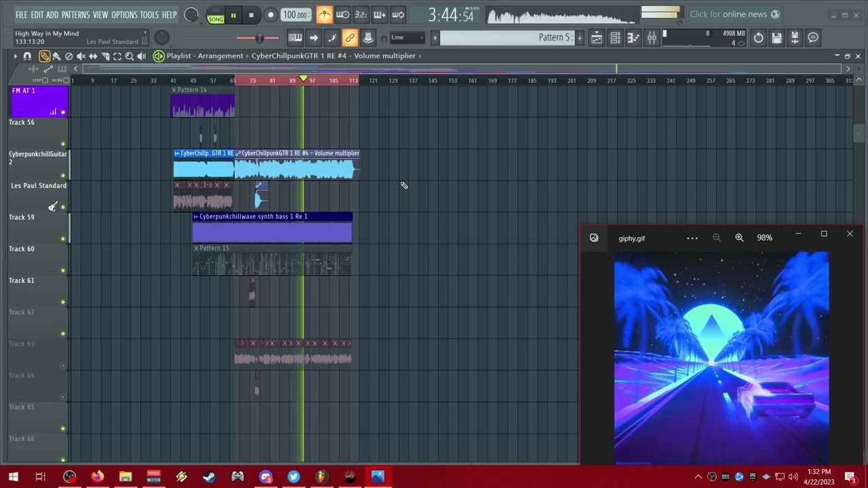
Task: Toggle the playlist snap magnet icon
Action: click(27, 56)
